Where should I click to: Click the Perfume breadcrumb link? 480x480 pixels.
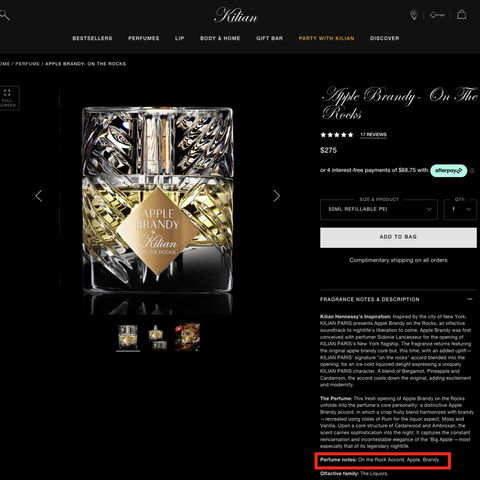coord(28,64)
